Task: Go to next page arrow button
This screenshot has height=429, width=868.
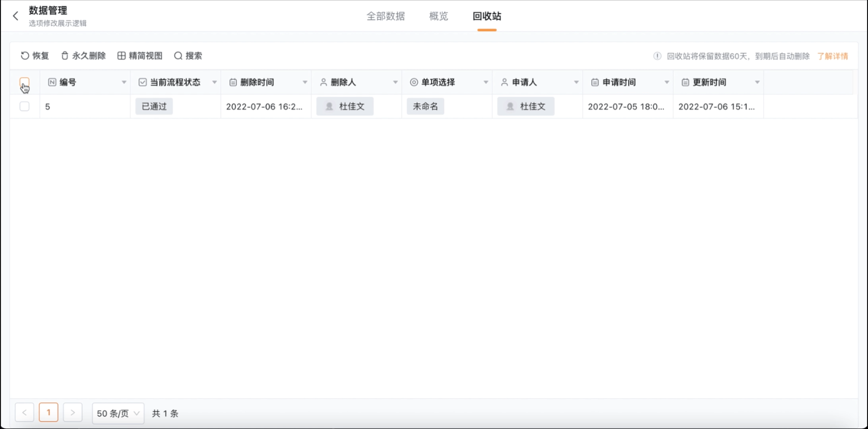Action: [x=73, y=412]
